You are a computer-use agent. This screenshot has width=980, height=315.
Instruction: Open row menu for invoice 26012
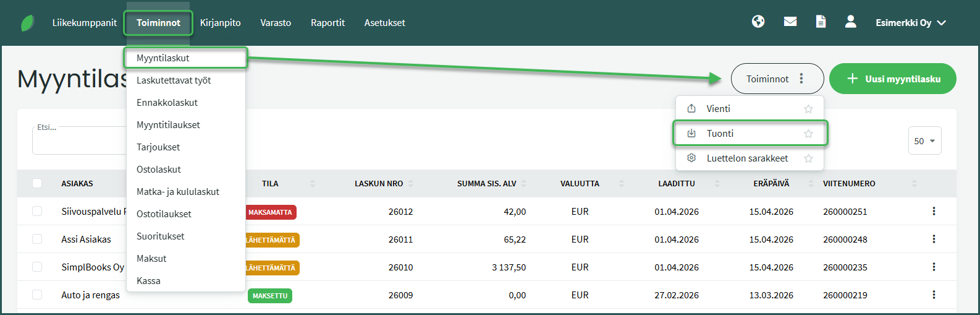pos(934,211)
